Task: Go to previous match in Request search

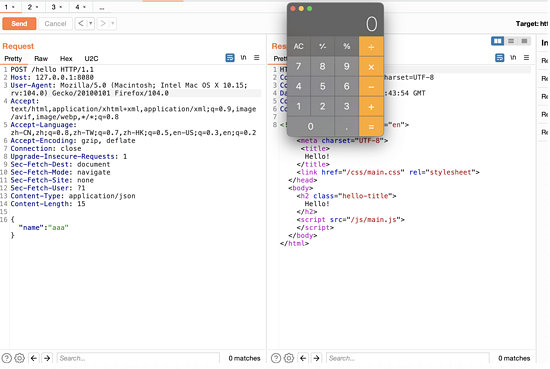Action: [x=34, y=358]
